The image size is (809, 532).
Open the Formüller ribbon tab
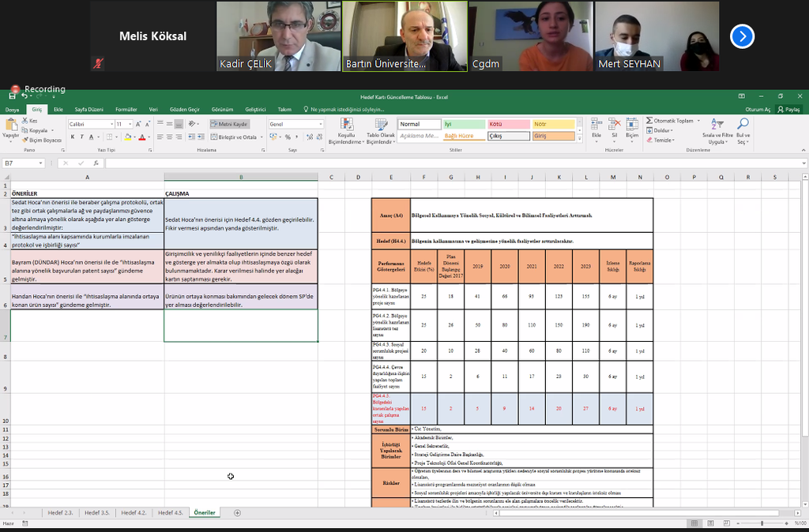coord(126,110)
